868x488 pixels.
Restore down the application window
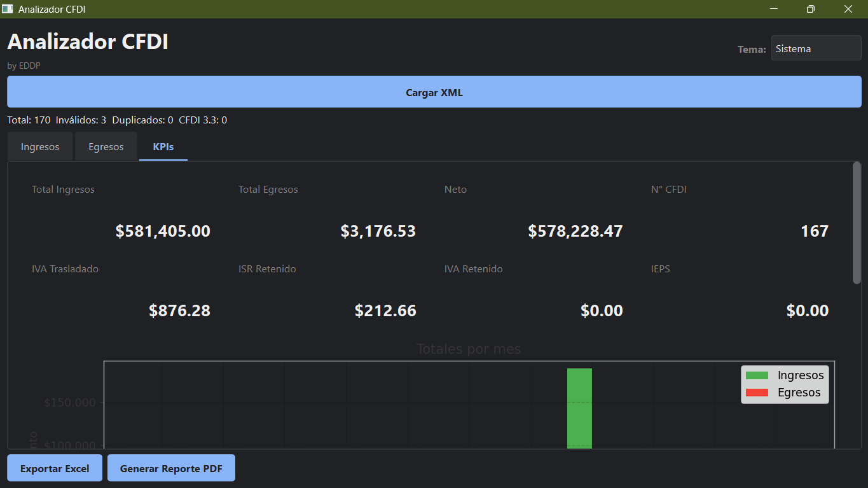(811, 9)
